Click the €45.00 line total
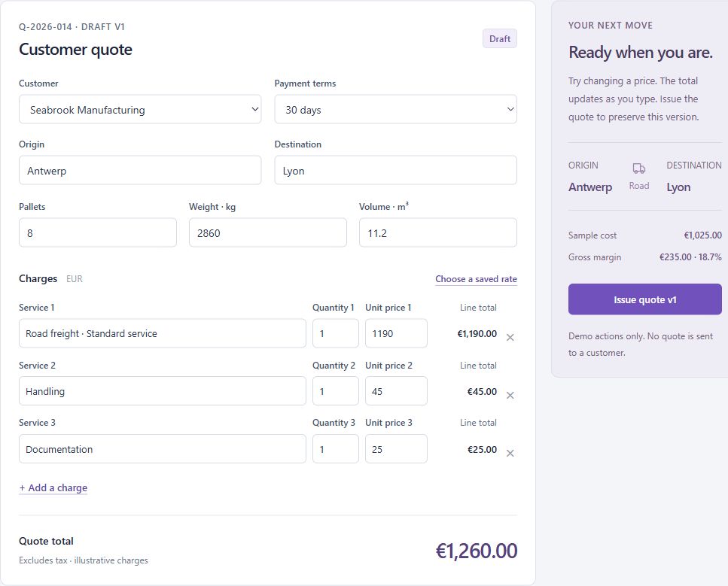The image size is (728, 586). coord(482,392)
